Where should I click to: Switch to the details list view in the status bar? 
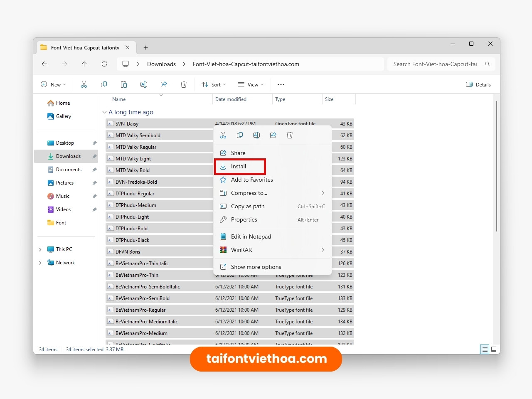click(485, 350)
